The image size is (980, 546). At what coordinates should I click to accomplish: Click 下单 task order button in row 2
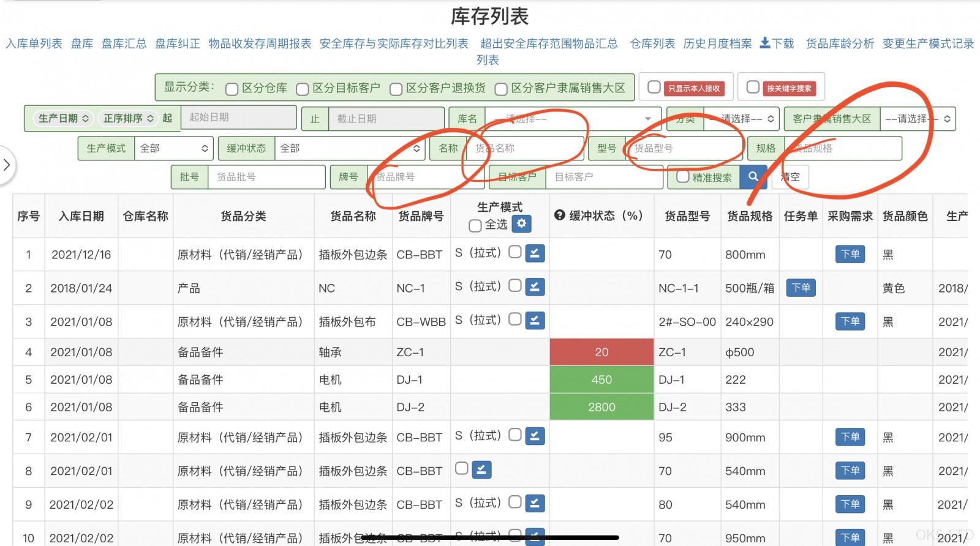pyautogui.click(x=801, y=288)
